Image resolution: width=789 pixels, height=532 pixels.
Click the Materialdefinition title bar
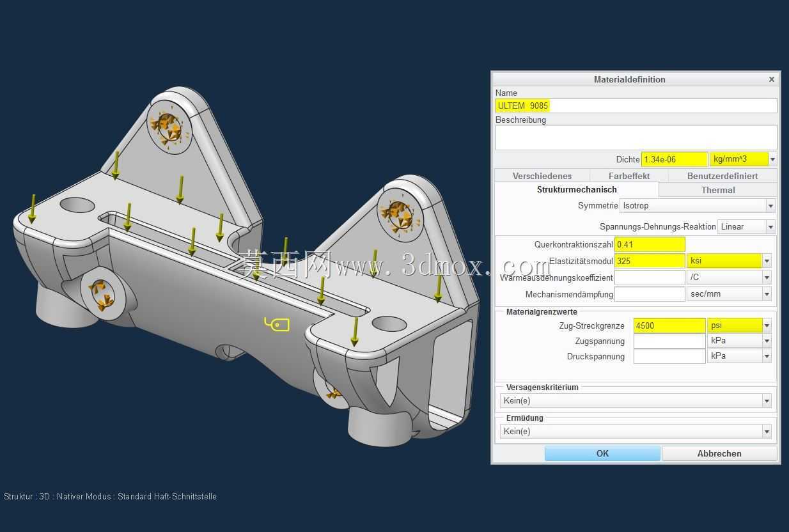click(629, 79)
